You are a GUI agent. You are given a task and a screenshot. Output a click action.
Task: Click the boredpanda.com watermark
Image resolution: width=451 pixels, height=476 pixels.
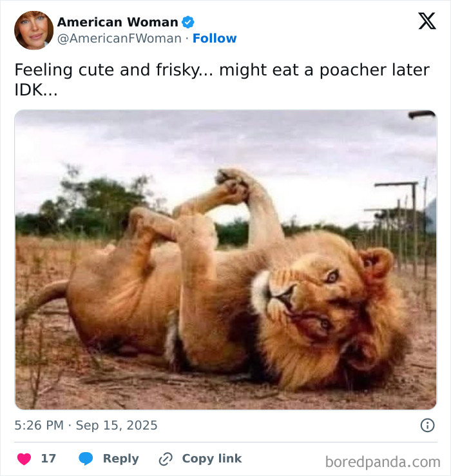click(383, 461)
